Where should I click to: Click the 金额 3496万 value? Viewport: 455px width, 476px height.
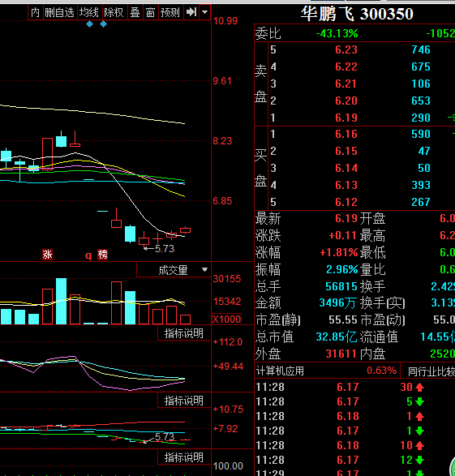point(338,303)
